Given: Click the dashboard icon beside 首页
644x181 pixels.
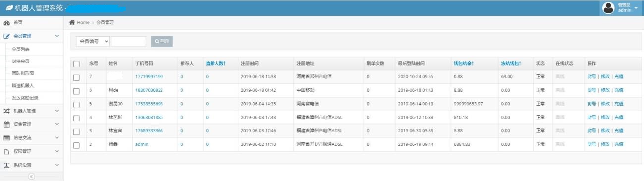Looking at the screenshot, I should pos(6,23).
